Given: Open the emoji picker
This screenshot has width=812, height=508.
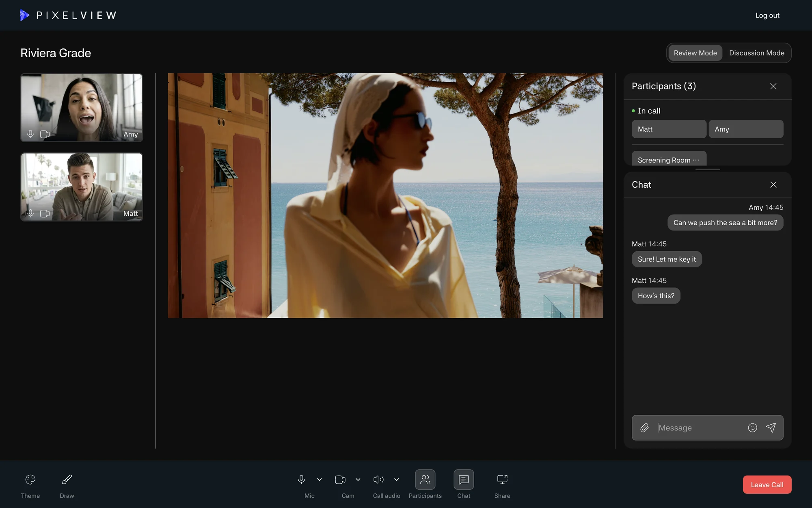Looking at the screenshot, I should pyautogui.click(x=752, y=428).
